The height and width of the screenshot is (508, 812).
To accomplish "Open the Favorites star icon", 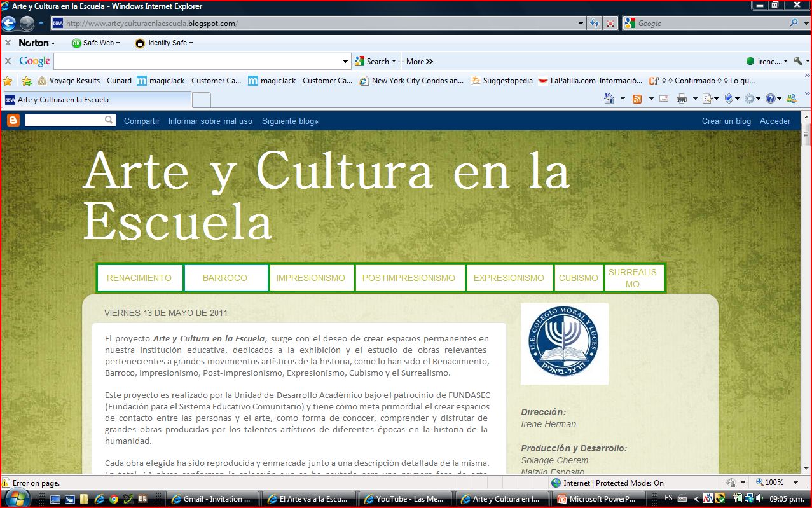I will (8, 81).
